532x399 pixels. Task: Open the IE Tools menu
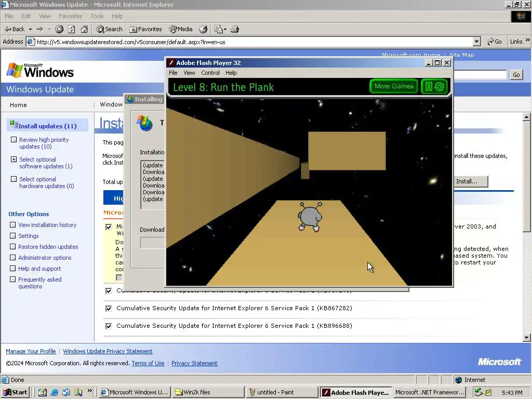pos(97,16)
